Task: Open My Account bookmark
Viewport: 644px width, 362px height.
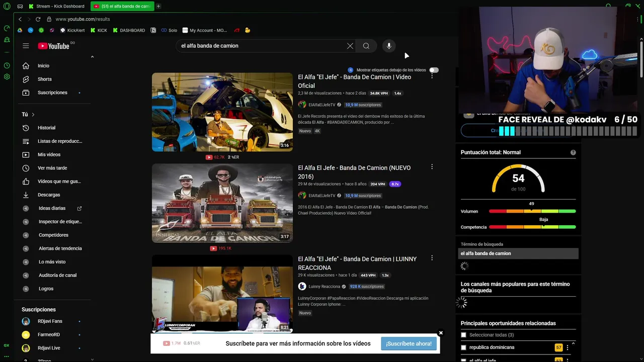Action: (x=205, y=30)
